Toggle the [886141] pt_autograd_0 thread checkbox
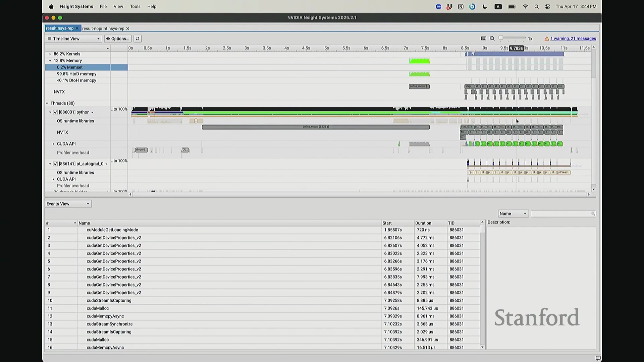This screenshot has width=644, height=362. 55,164
